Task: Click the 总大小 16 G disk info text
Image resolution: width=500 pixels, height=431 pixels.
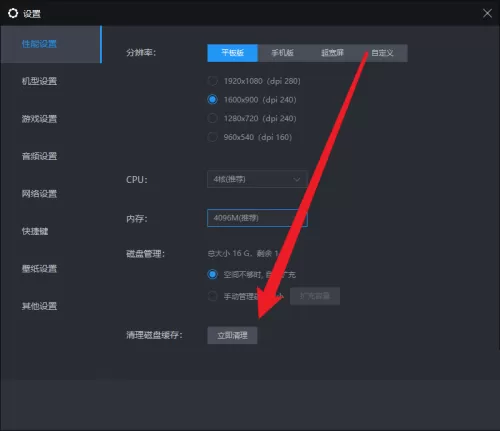Action: point(243,254)
